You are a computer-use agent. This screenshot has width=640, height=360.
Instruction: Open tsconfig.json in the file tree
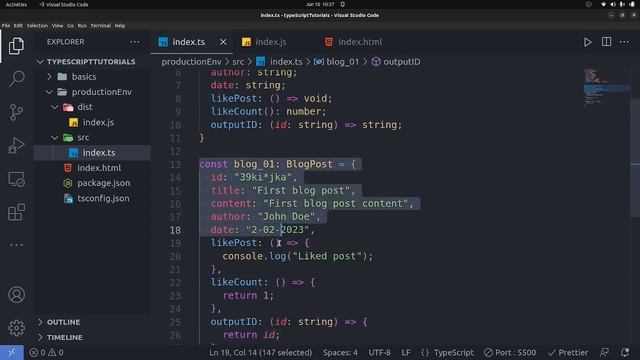(92, 198)
